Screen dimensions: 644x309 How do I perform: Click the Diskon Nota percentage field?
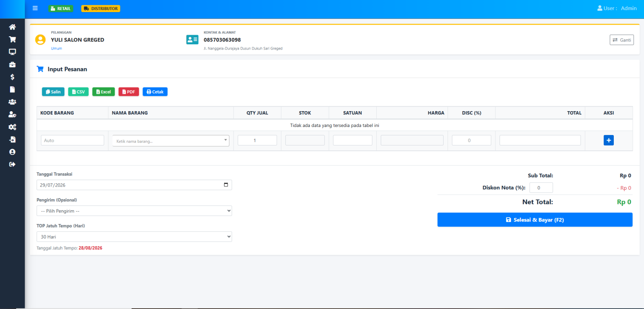click(x=541, y=188)
